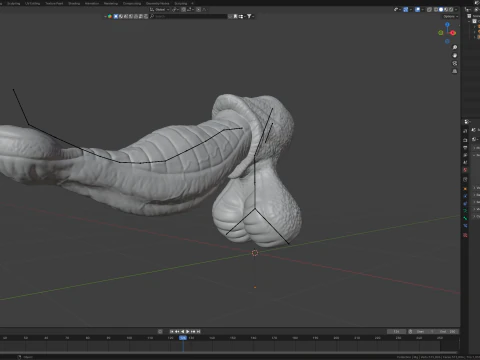Open the Animation workspace tab
This screenshot has width=480, height=360.
[92, 3]
